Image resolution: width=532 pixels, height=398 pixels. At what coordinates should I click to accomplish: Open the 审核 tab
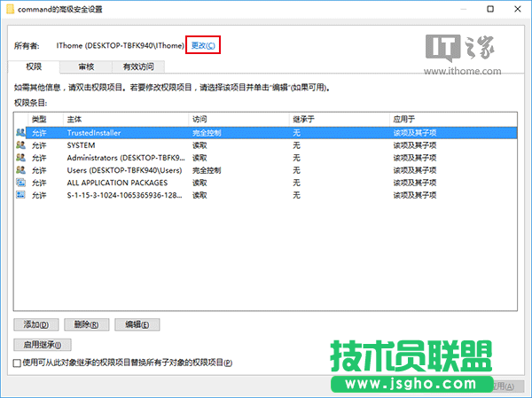click(86, 66)
